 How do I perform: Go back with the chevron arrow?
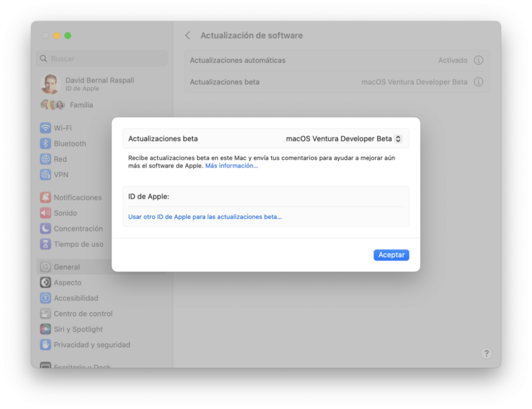(x=188, y=35)
